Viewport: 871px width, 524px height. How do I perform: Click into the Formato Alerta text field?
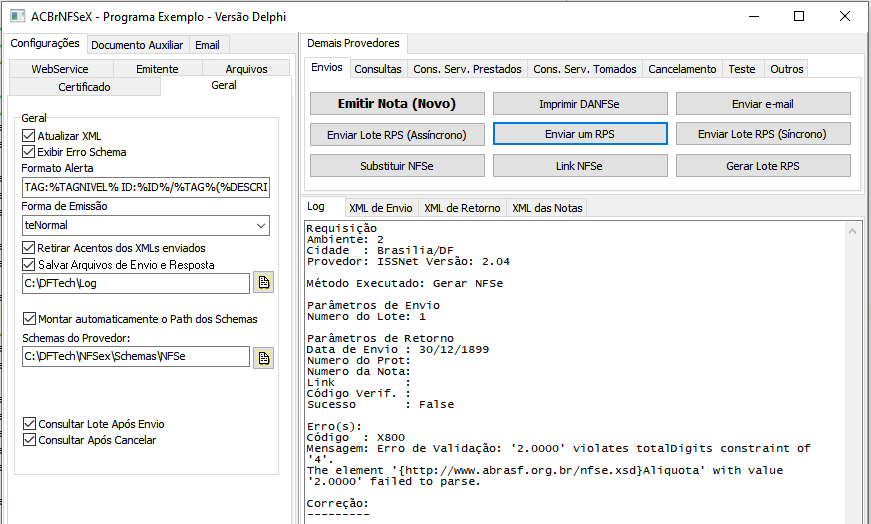tap(146, 187)
